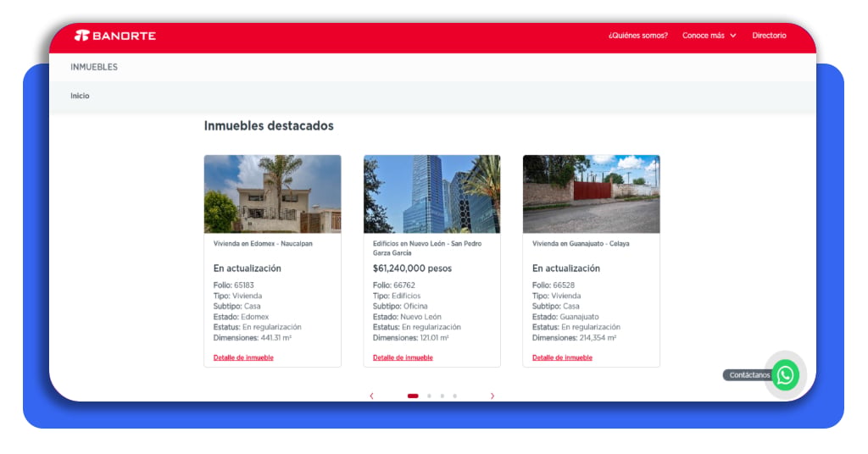Click En actualización on Celaya card
The image size is (868, 454).
click(x=566, y=269)
